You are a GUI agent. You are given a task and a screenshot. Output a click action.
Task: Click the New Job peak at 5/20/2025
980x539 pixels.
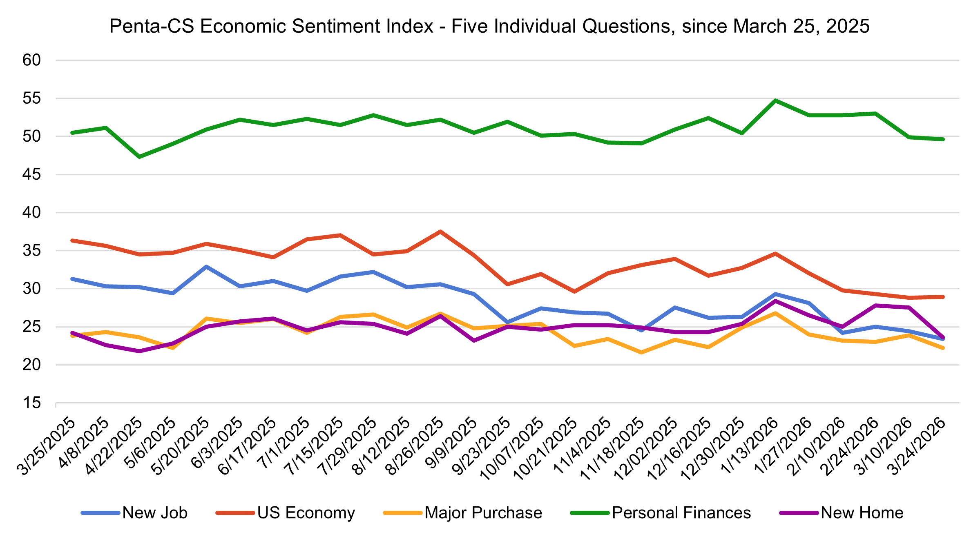pos(207,267)
